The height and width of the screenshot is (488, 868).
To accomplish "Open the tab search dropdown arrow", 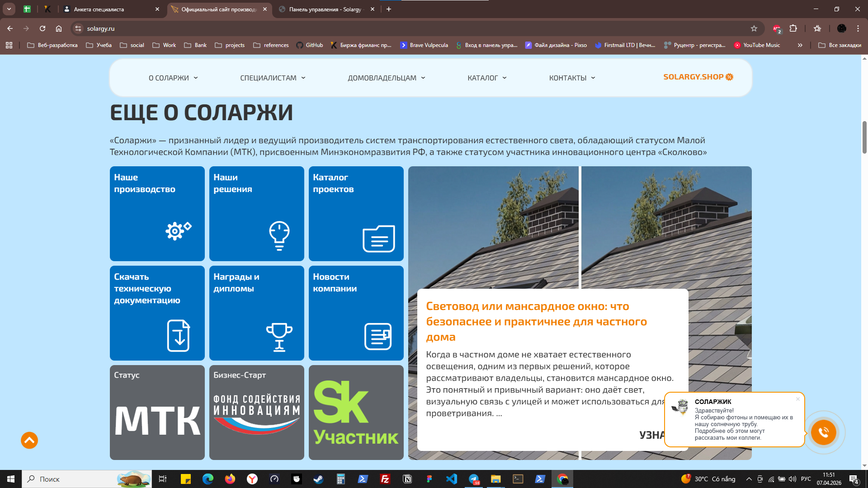I will 9,9.
